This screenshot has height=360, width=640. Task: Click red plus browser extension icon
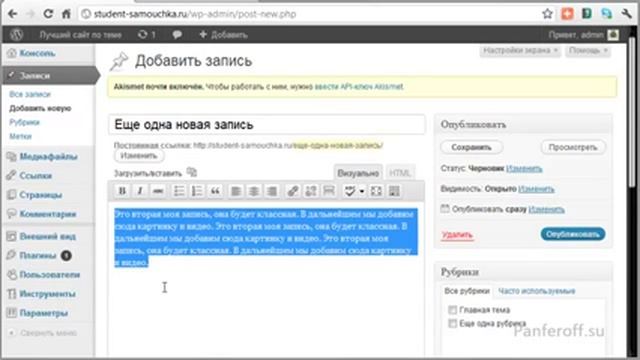point(567,14)
